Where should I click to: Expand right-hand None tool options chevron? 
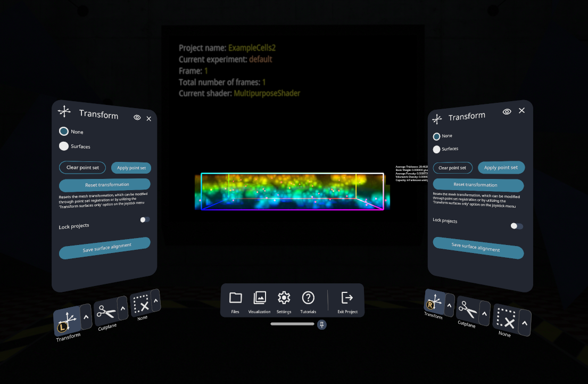[525, 323]
